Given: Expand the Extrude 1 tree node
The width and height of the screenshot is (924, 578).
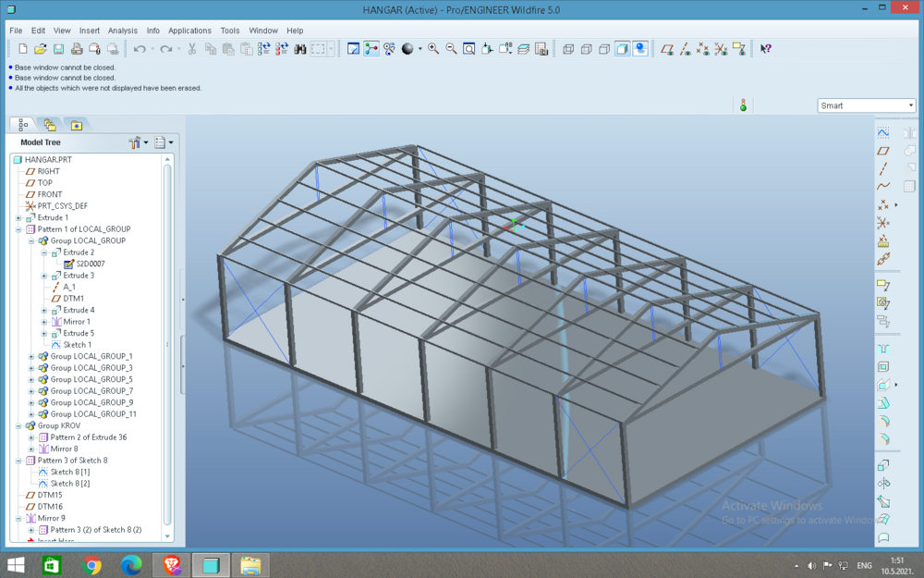Looking at the screenshot, I should (18, 217).
